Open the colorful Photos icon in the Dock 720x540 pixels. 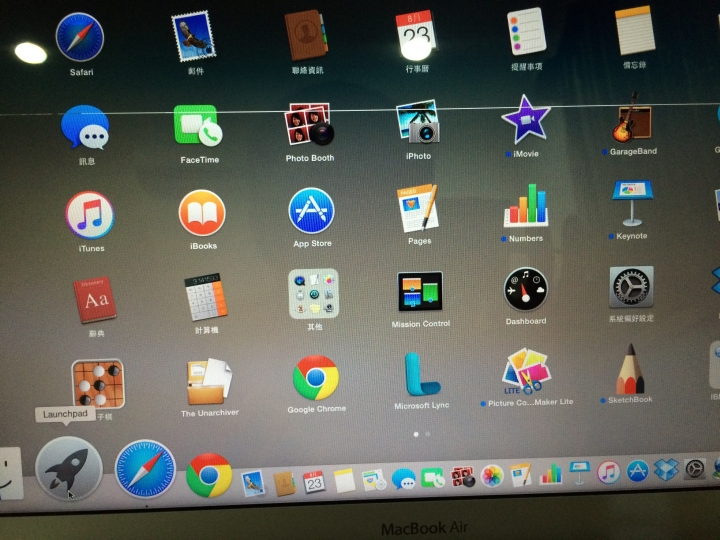492,475
